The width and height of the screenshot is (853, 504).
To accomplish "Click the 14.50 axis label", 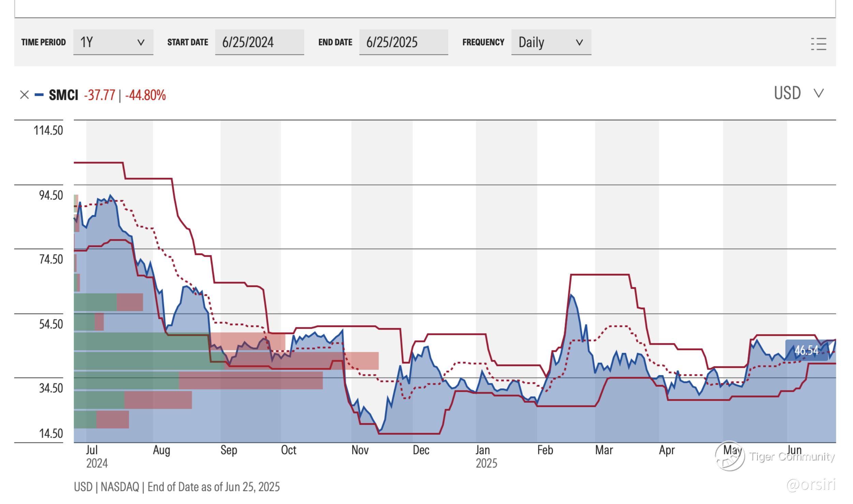I will click(51, 434).
